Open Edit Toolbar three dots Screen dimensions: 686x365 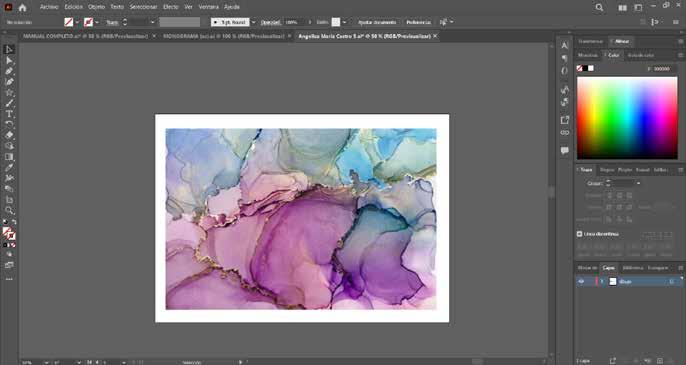tap(9, 279)
